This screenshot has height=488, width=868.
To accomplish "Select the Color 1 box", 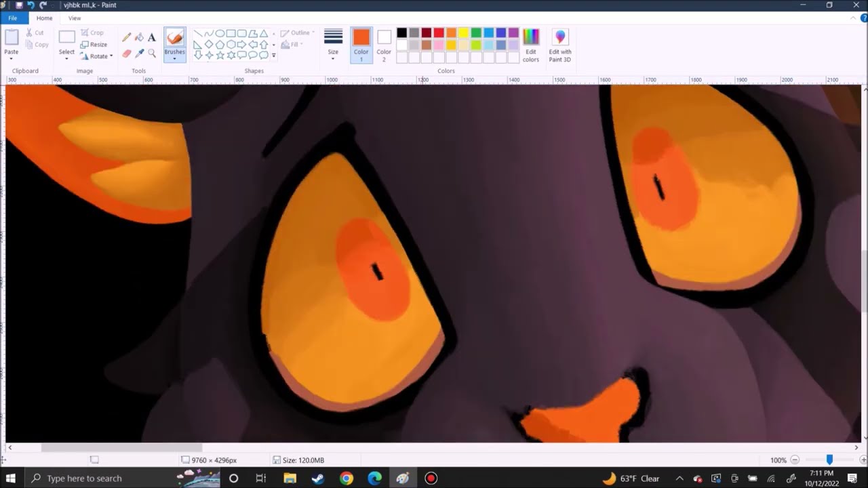I will click(361, 46).
